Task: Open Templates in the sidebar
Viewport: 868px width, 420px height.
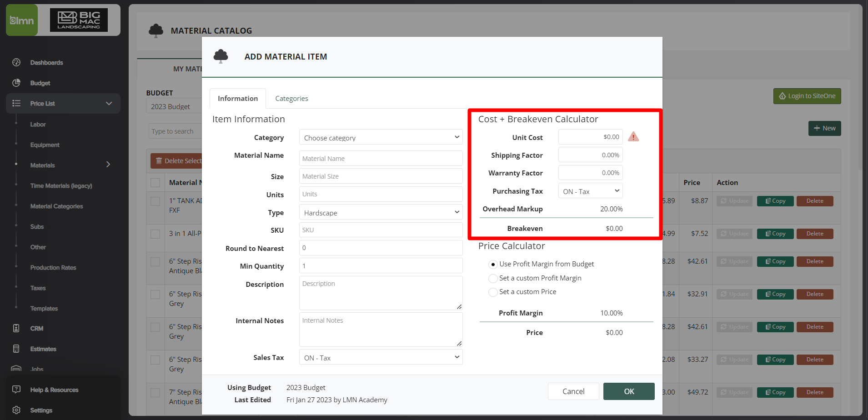Action: (44, 308)
